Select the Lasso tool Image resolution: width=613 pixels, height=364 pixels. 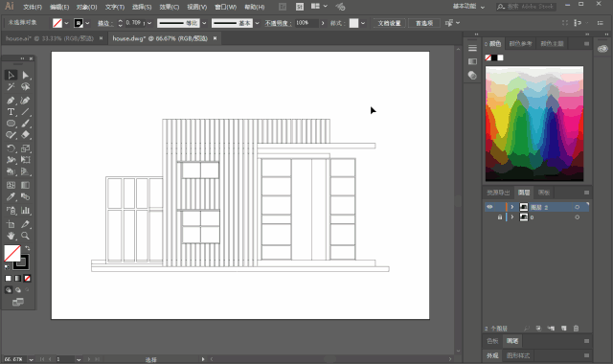[x=26, y=87]
